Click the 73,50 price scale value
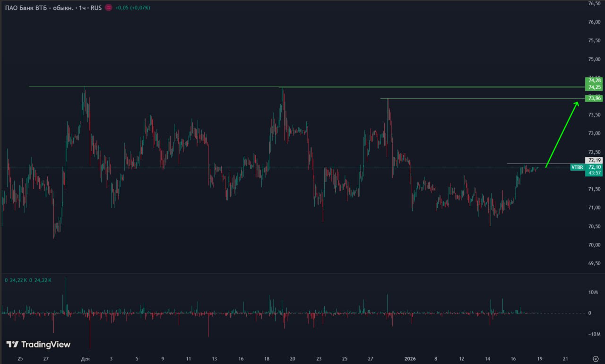Viewport: 605px width, 364px height. (594, 115)
